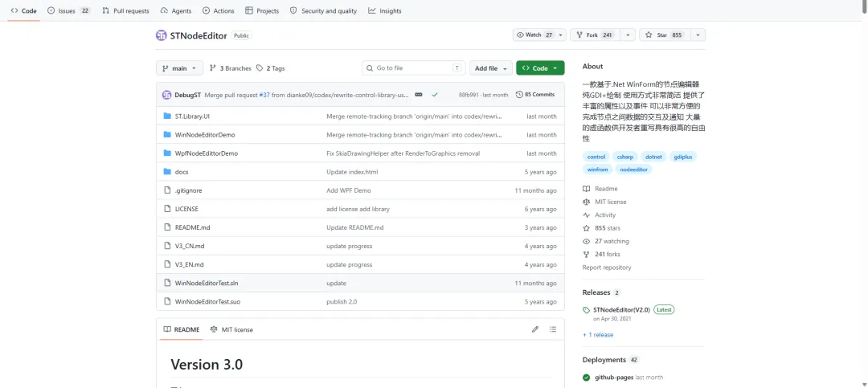
Task: Fork the repository
Action: 596,35
